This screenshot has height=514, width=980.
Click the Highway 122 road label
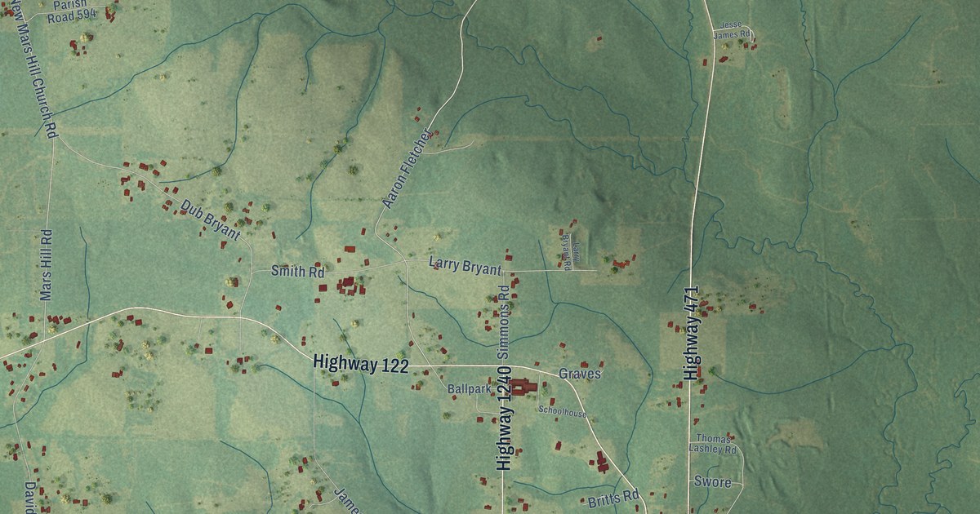[361, 366]
